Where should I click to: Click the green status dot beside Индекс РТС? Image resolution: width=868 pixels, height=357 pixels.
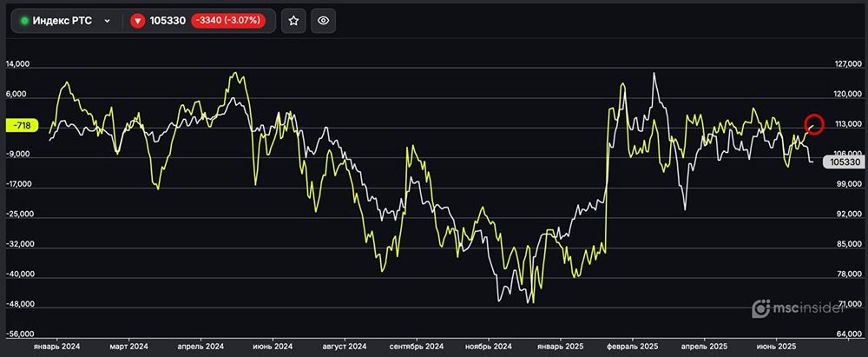24,21
